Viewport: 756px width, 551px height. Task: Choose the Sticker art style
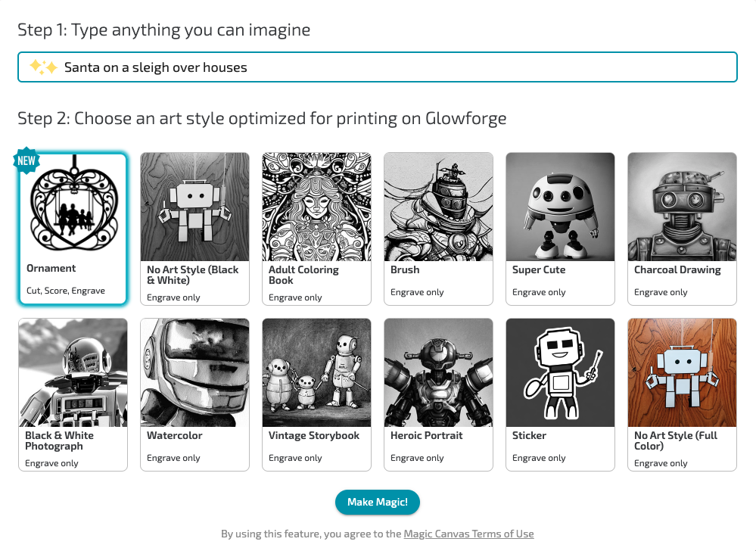(x=560, y=372)
